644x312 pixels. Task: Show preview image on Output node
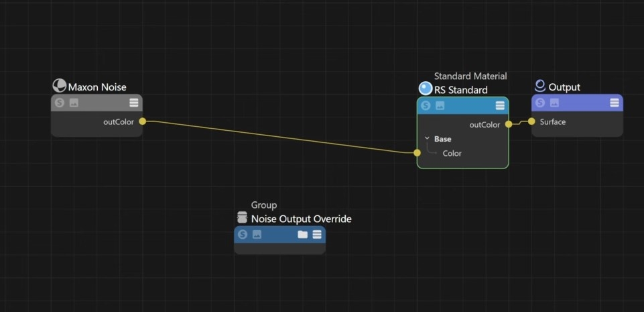click(554, 103)
